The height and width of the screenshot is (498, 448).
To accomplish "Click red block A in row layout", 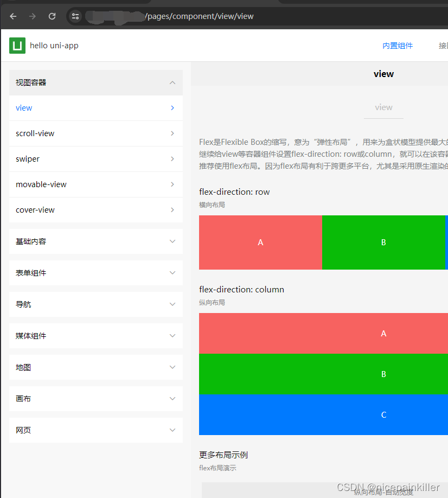I will click(x=260, y=242).
